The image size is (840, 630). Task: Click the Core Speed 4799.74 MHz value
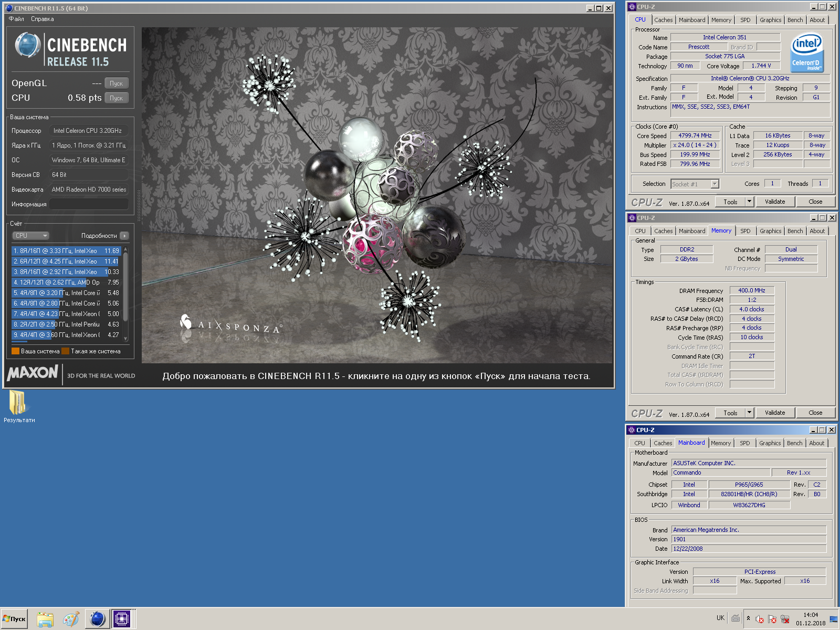point(695,135)
